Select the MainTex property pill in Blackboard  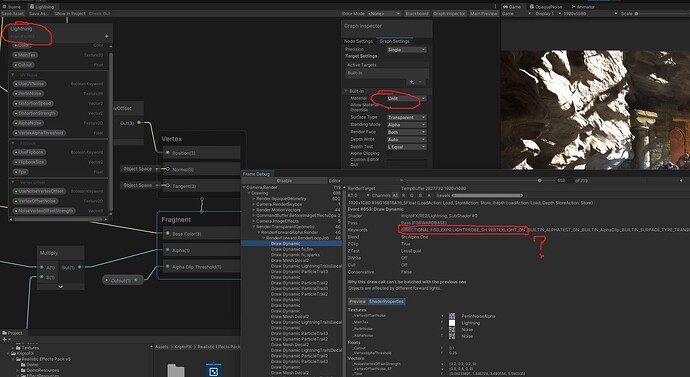click(x=26, y=55)
